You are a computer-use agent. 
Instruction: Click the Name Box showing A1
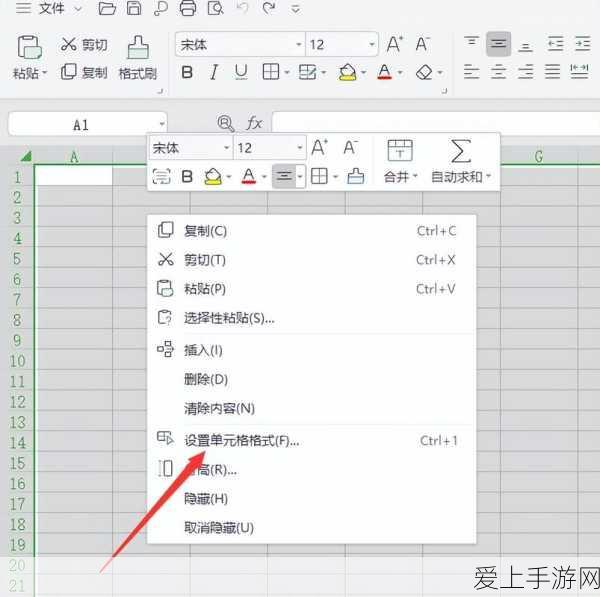pyautogui.click(x=88, y=124)
